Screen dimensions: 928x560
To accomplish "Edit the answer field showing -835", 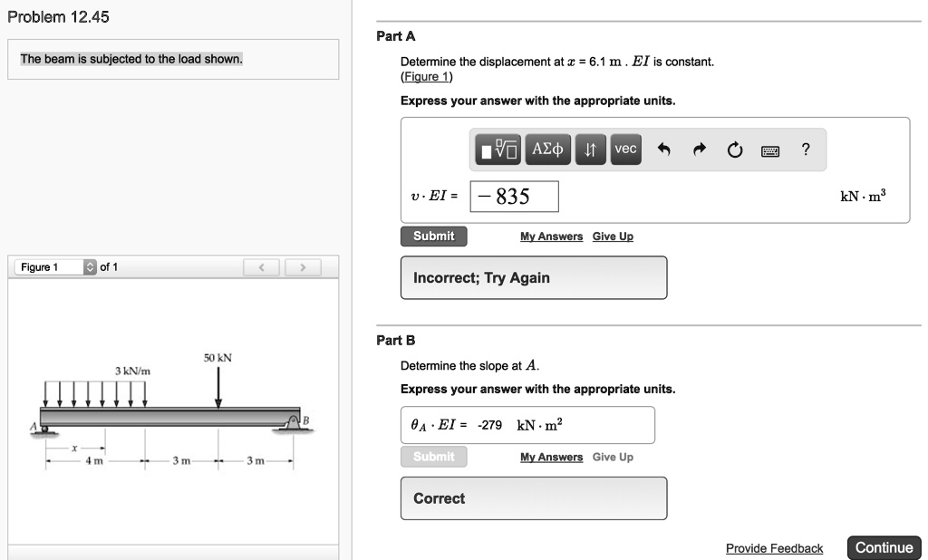I will [x=514, y=196].
